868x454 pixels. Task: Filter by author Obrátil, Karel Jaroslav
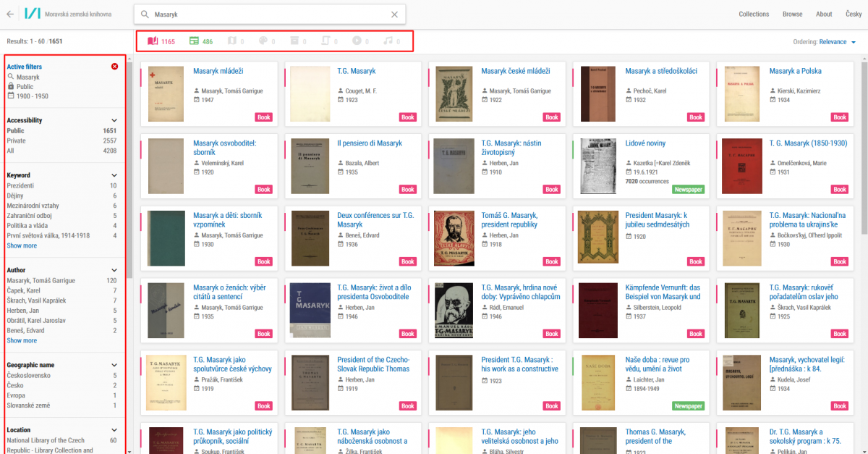(x=61, y=321)
